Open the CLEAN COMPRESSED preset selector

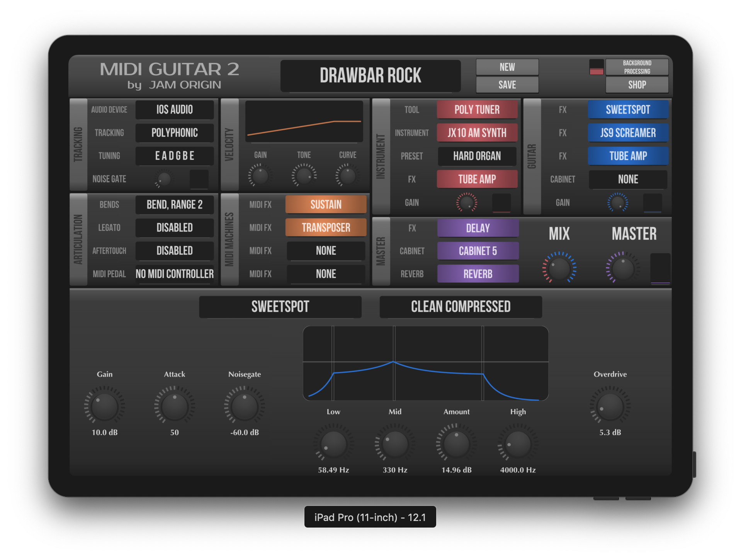pyautogui.click(x=461, y=307)
